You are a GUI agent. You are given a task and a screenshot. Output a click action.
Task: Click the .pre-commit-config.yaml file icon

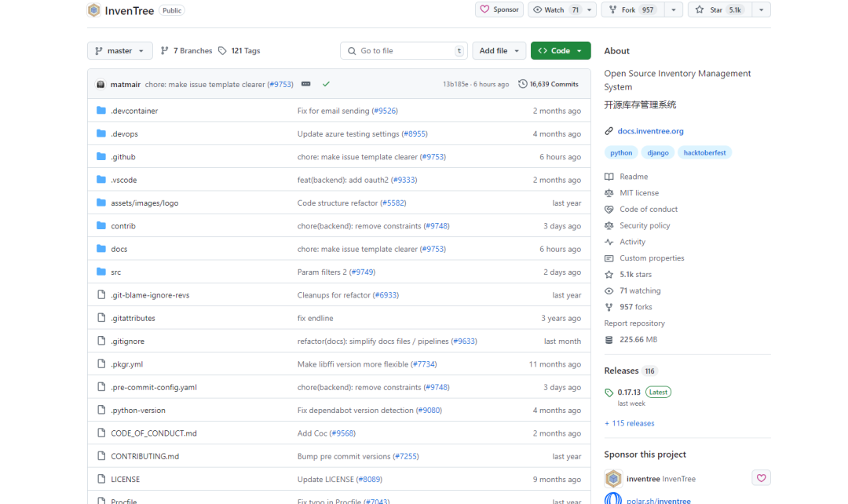coord(101,387)
